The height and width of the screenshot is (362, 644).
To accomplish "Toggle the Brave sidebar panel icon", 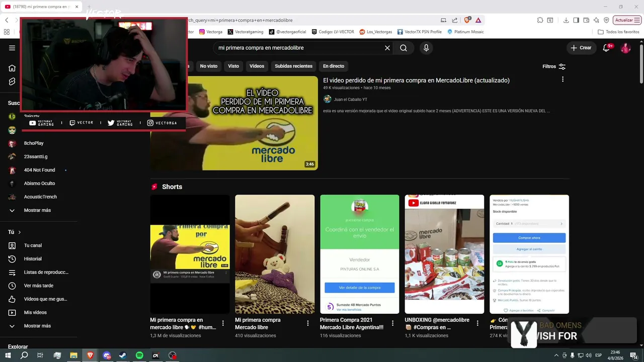I will coord(576,20).
